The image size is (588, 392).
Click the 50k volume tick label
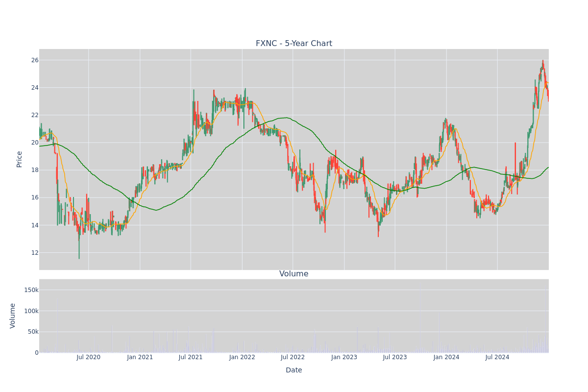[33, 332]
